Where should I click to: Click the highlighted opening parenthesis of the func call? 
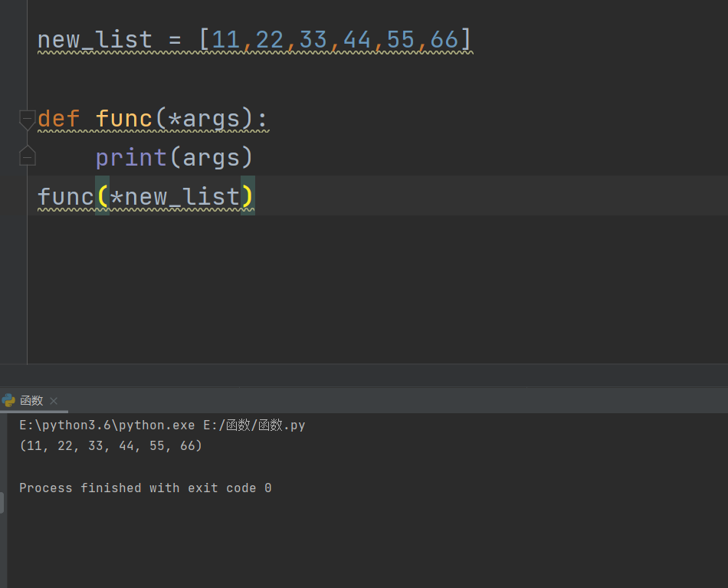point(102,197)
